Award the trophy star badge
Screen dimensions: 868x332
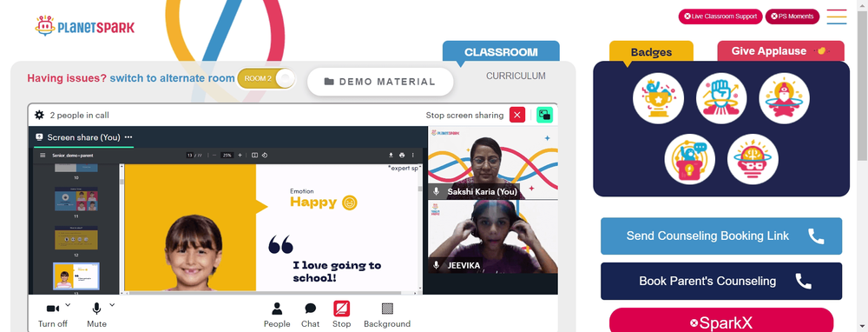tap(658, 99)
